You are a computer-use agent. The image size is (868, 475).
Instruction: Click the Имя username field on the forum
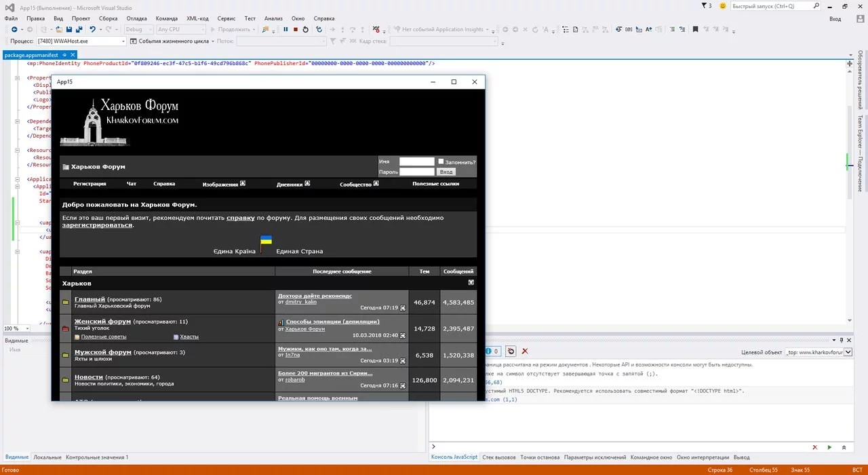[416, 161]
